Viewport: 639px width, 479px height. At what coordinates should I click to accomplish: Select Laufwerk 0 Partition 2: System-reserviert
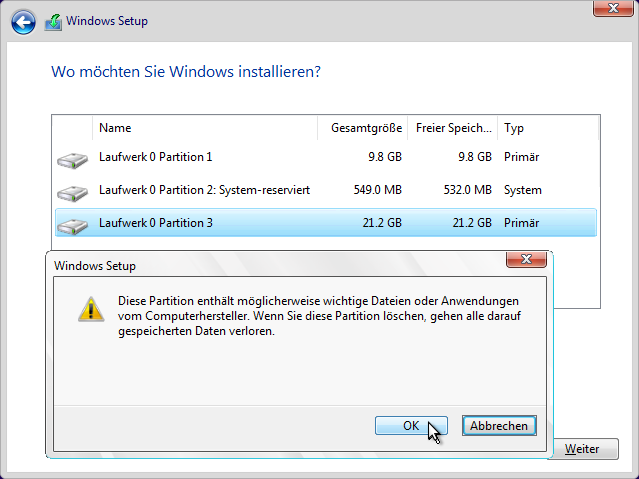[x=326, y=190]
